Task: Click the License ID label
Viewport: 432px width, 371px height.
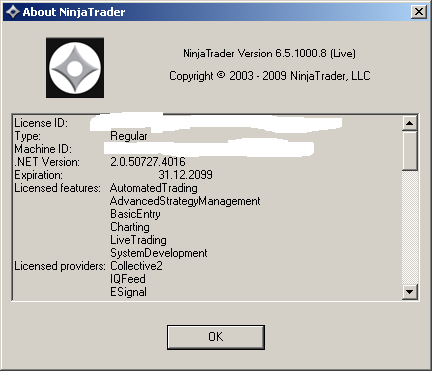Action: click(x=41, y=123)
